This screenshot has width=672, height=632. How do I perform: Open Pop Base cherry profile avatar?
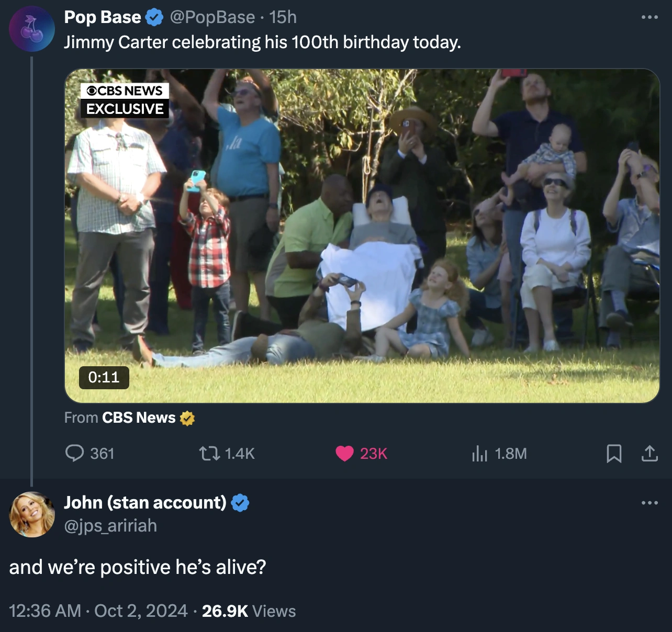32,29
